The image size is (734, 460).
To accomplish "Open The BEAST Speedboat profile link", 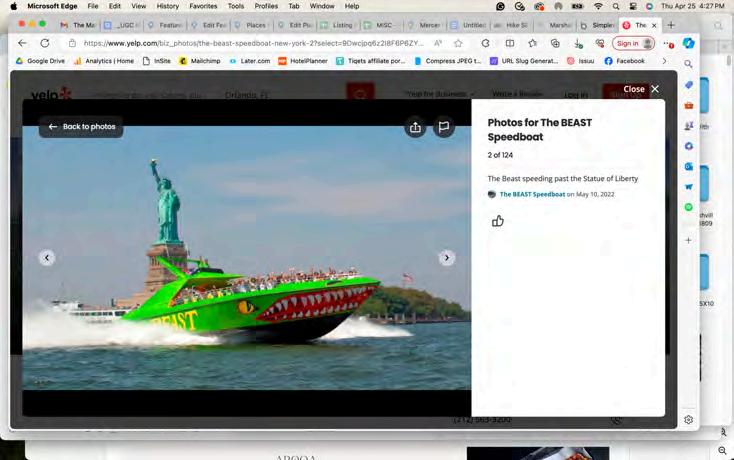I will coord(532,194).
